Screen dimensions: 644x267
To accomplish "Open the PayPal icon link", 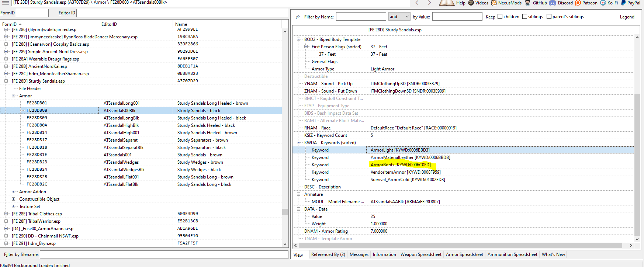I will click(623, 3).
